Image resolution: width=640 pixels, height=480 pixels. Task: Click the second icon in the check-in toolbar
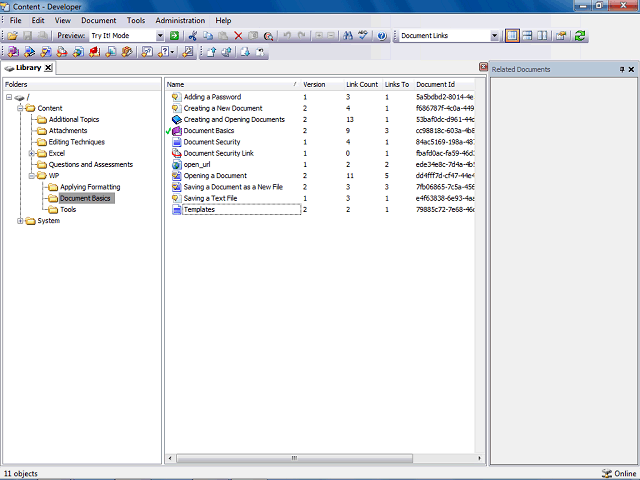click(227, 52)
